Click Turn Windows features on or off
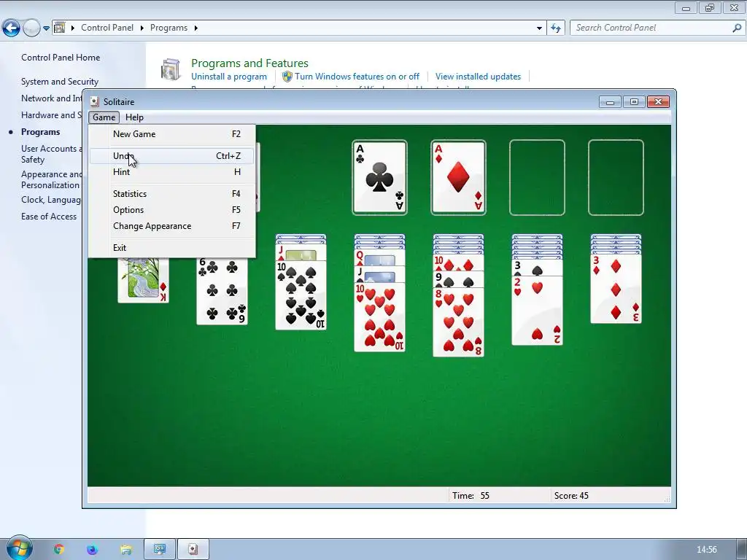747x560 pixels. (357, 76)
